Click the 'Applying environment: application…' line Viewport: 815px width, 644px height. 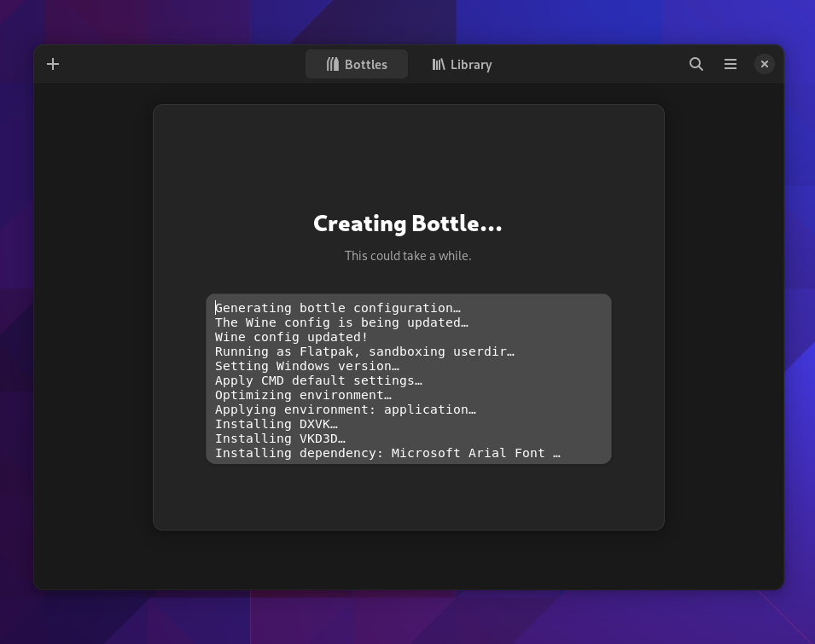[x=345, y=409]
